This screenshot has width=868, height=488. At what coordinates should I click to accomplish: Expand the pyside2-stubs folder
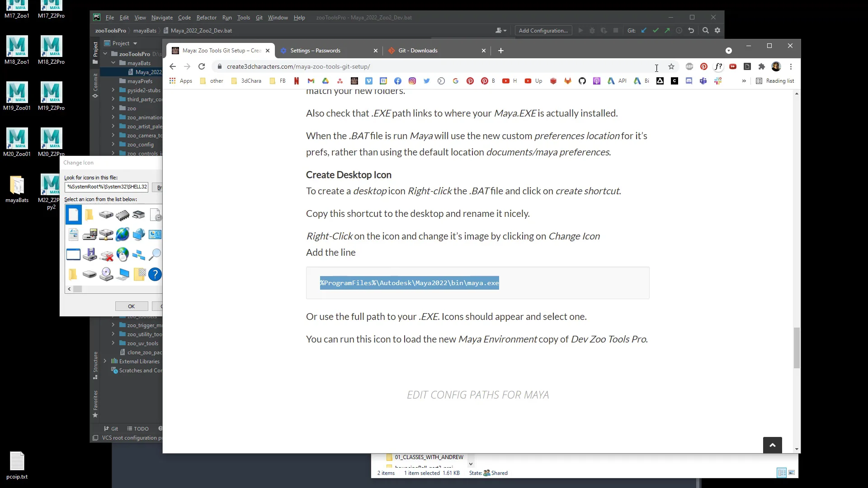click(x=113, y=90)
